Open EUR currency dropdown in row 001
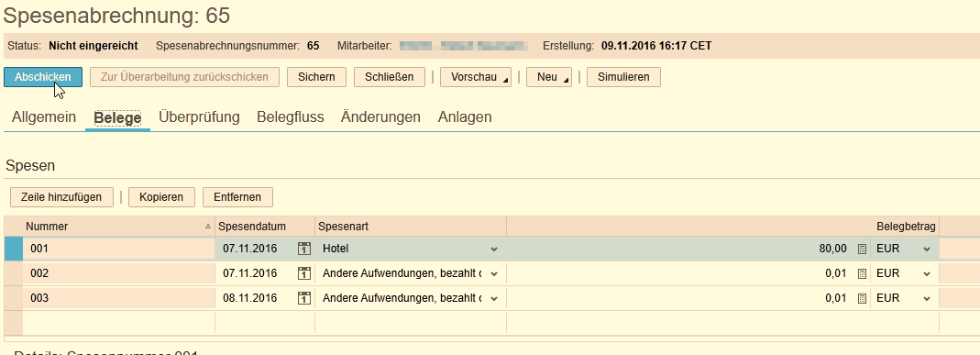Viewport: 980px width, 355px height. point(926,249)
